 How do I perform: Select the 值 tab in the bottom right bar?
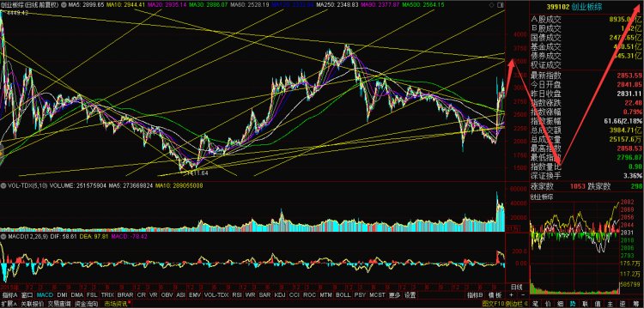[x=598, y=304]
